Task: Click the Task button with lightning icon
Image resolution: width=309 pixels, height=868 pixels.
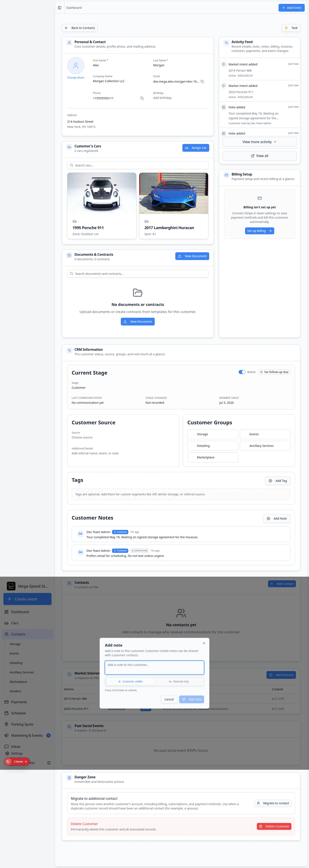Action: point(291,28)
